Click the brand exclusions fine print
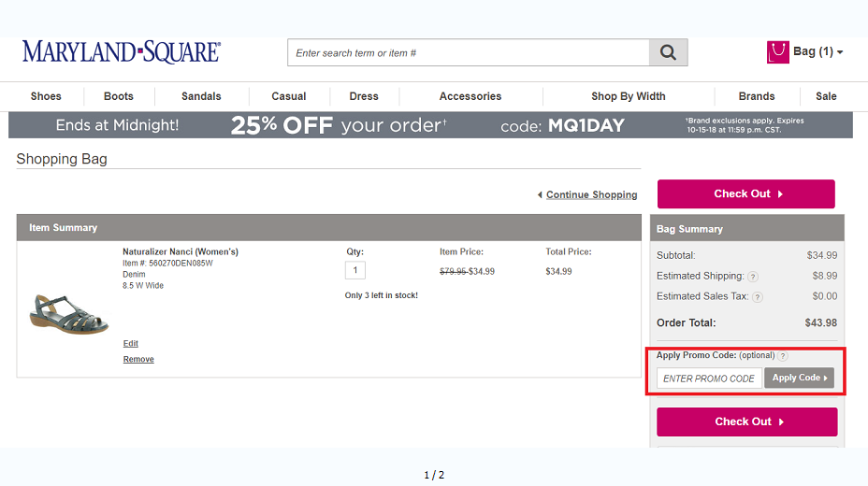 click(x=744, y=125)
